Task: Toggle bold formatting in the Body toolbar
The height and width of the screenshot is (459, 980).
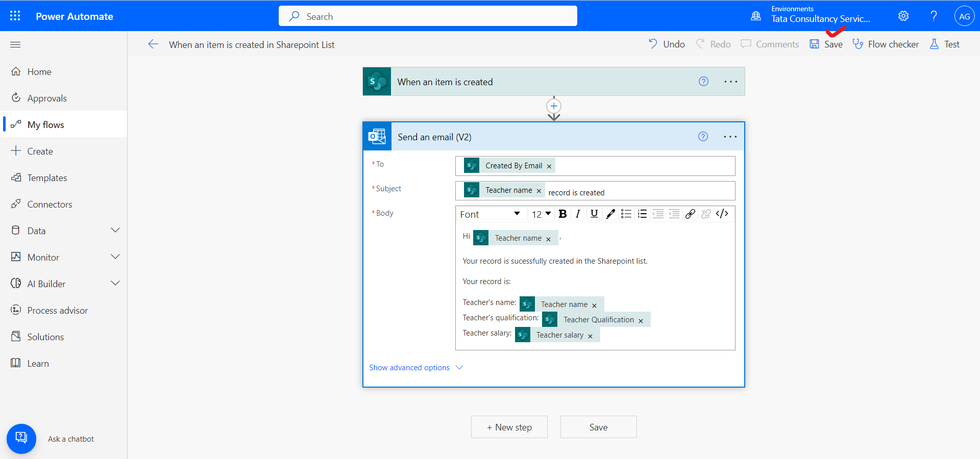Action: click(x=562, y=214)
